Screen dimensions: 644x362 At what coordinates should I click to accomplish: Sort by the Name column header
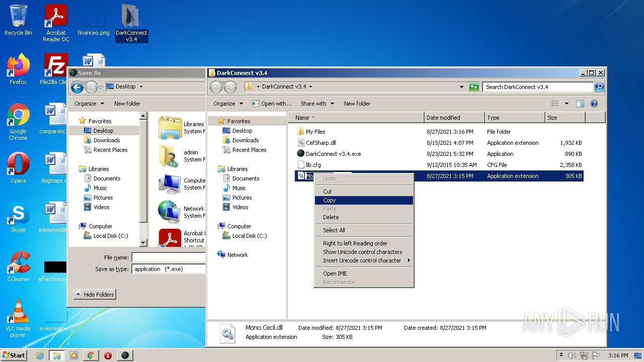click(x=356, y=118)
